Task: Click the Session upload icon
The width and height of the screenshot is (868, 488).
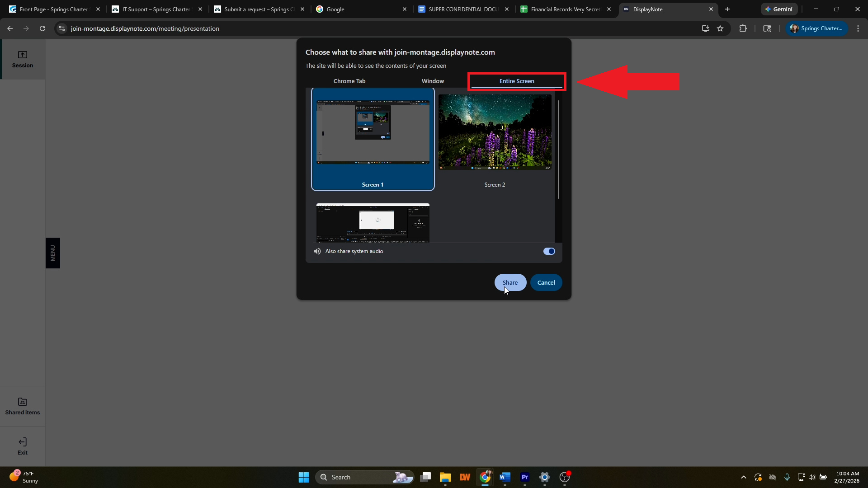Action: pyautogui.click(x=23, y=55)
